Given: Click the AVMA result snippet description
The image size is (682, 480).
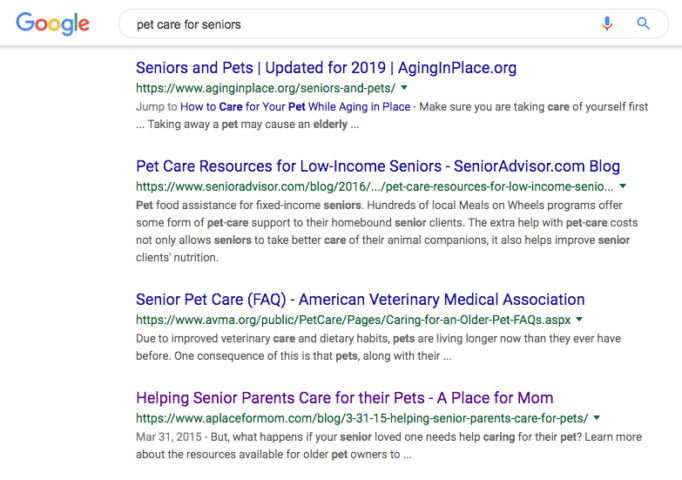Looking at the screenshot, I should point(378,347).
